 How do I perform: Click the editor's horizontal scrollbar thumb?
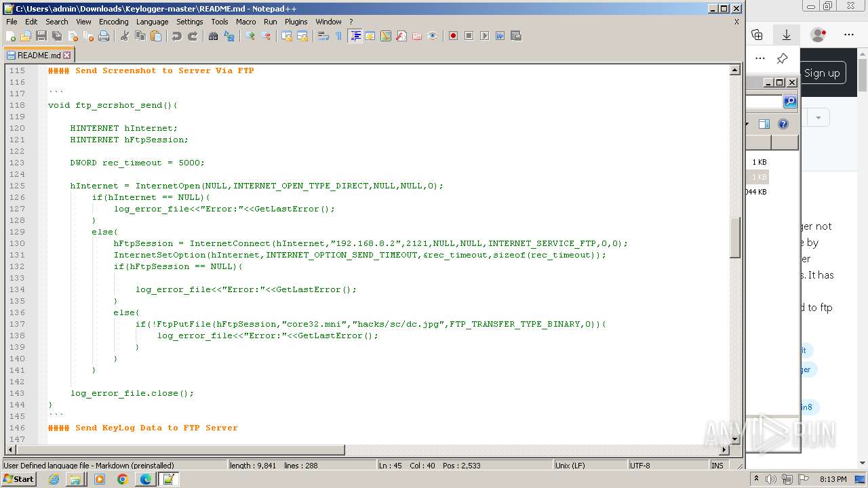[x=180, y=449]
